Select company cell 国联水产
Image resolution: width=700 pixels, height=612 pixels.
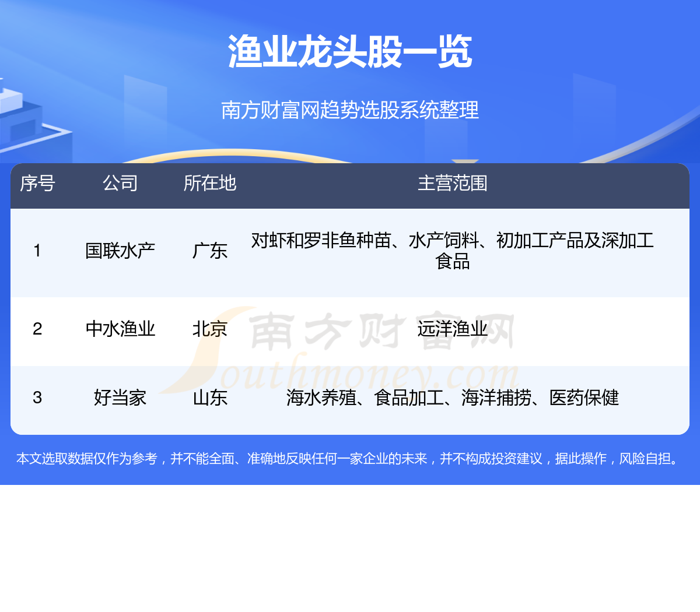[x=120, y=251]
